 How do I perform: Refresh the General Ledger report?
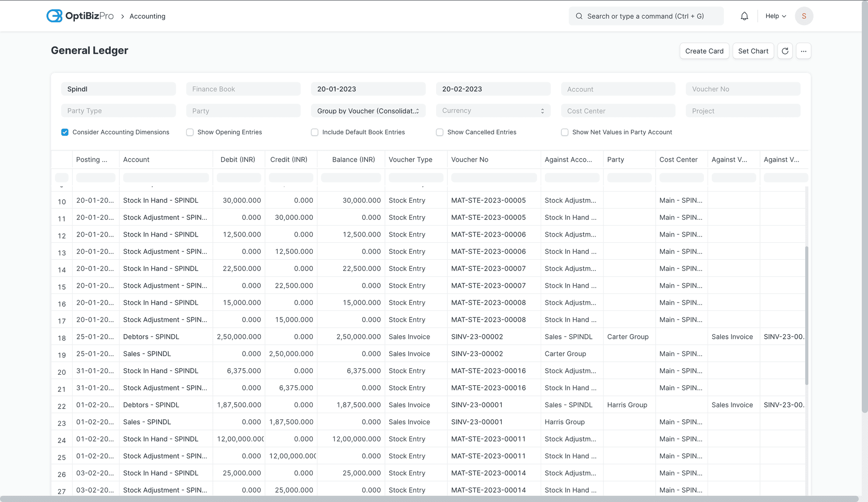click(x=785, y=51)
